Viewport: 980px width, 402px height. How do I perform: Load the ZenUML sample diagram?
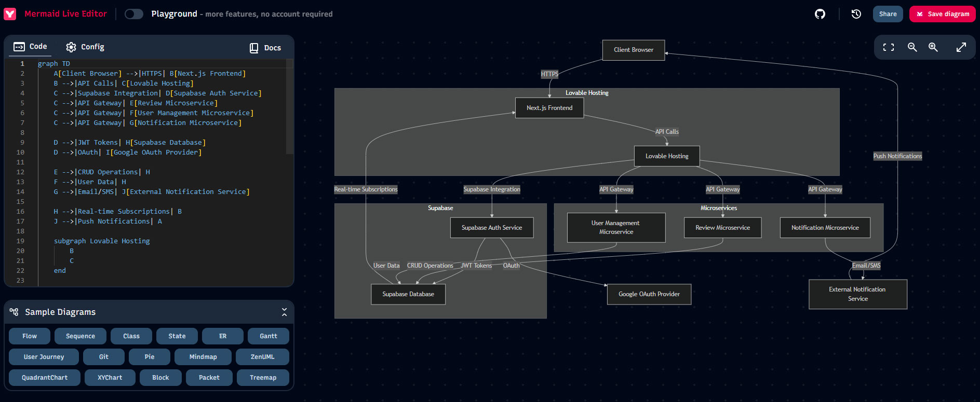coord(262,357)
